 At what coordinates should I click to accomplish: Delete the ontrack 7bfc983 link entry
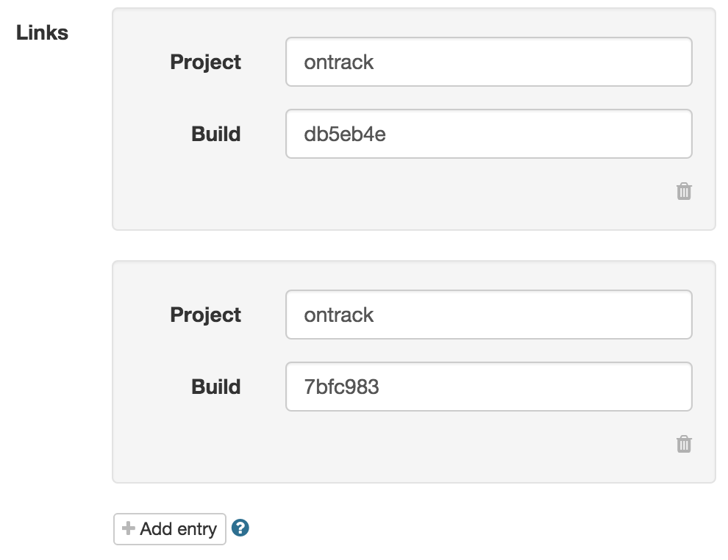coord(684,445)
